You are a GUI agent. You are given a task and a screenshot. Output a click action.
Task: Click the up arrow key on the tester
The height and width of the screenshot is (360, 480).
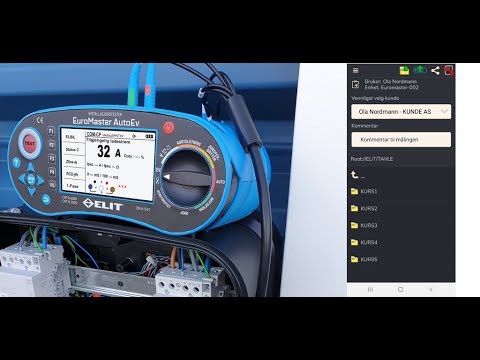tap(31, 167)
